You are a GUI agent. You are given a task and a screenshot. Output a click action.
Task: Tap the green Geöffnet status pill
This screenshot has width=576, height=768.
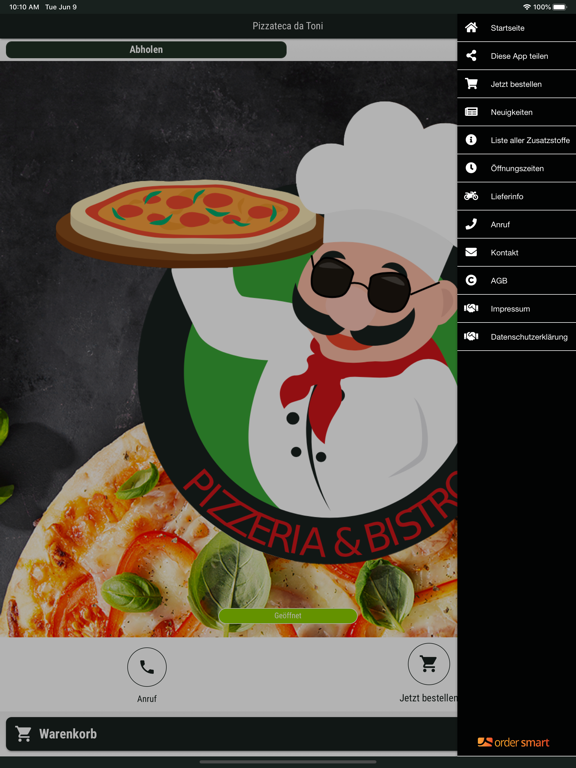click(288, 616)
